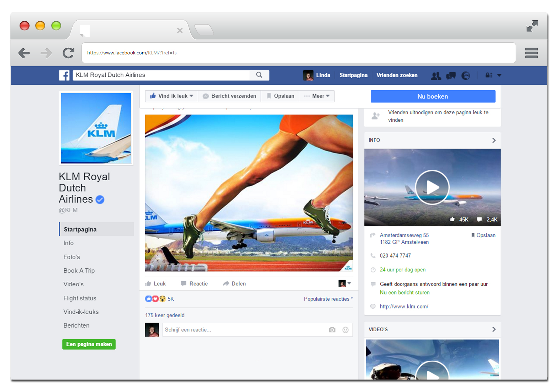Click Reactie under the post
Image resolution: width=560 pixels, height=392 pixels.
click(x=194, y=284)
